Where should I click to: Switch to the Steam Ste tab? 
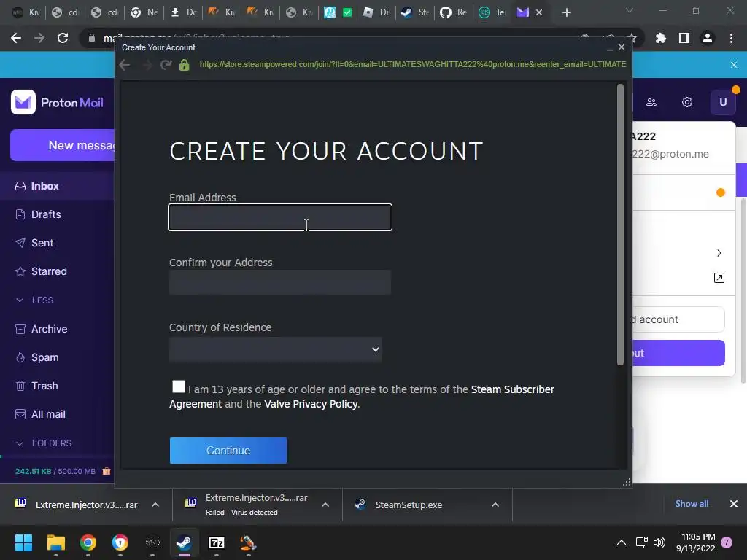coord(414,12)
